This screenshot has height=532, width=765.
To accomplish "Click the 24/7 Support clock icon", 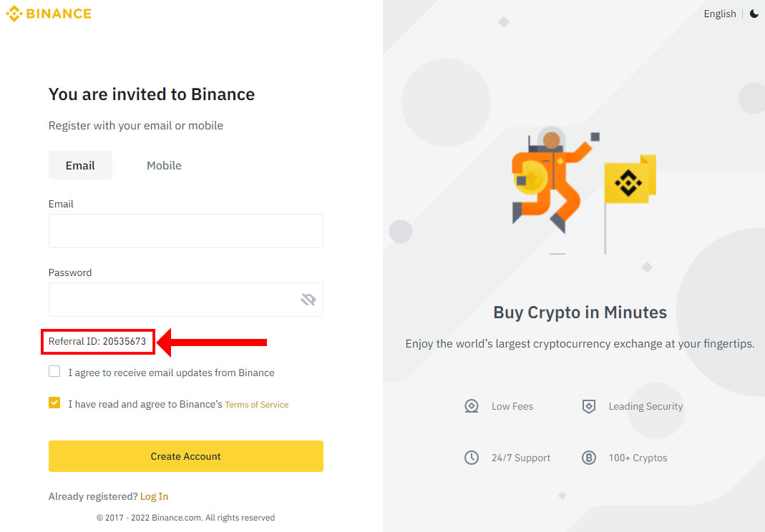I will pos(472,457).
